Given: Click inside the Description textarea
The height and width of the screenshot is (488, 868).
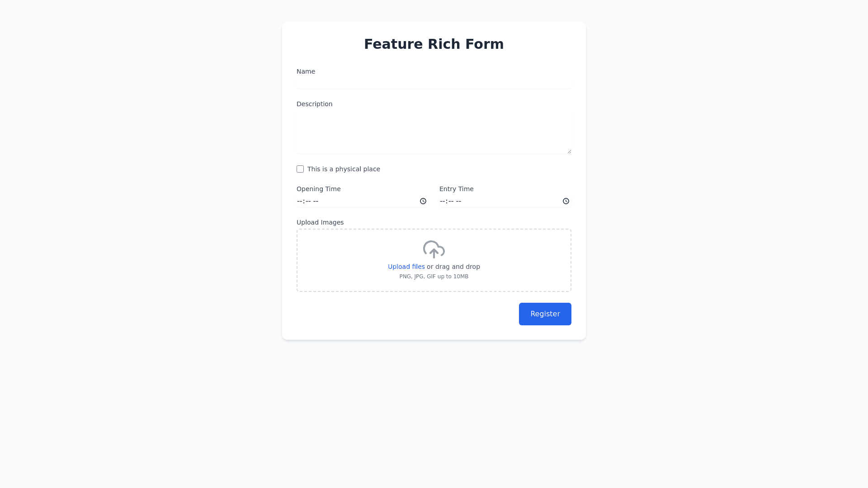Looking at the screenshot, I should coord(434,133).
